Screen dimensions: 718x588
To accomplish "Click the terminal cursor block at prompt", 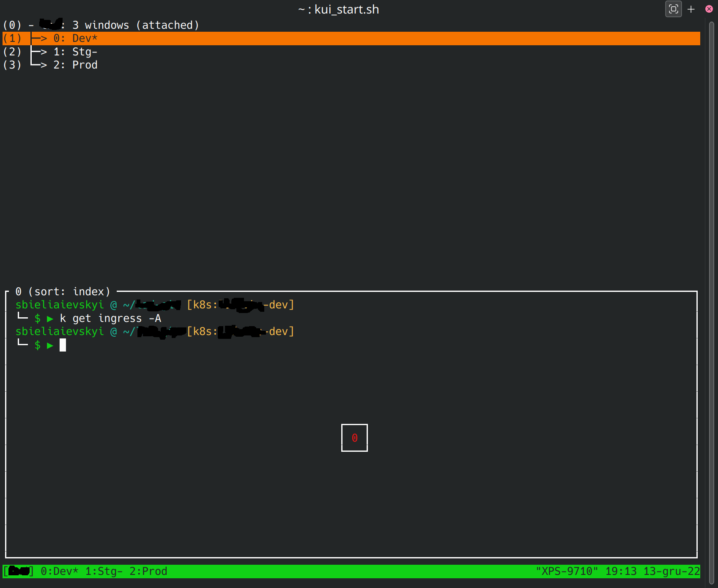I will click(63, 345).
